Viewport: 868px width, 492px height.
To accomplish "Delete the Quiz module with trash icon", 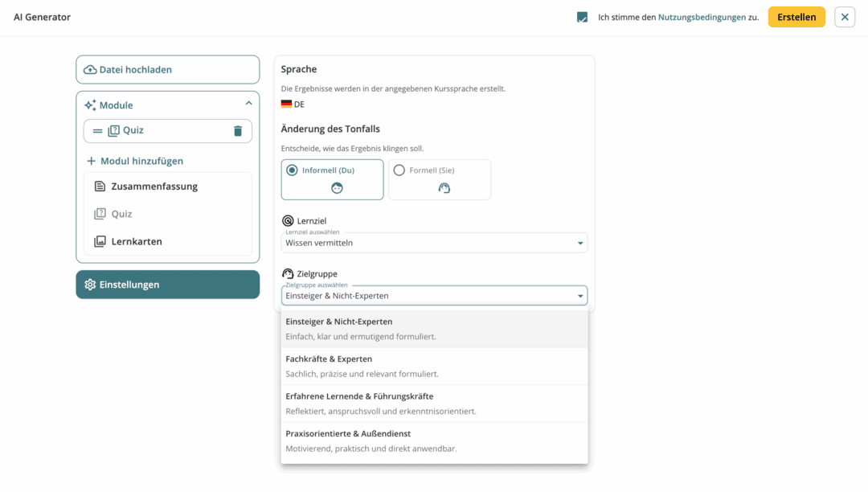I will pyautogui.click(x=238, y=130).
